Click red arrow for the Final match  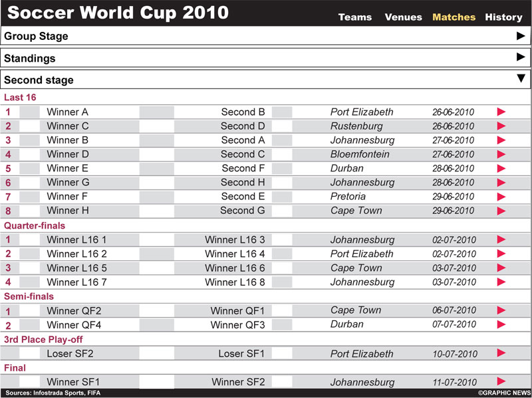tap(501, 382)
